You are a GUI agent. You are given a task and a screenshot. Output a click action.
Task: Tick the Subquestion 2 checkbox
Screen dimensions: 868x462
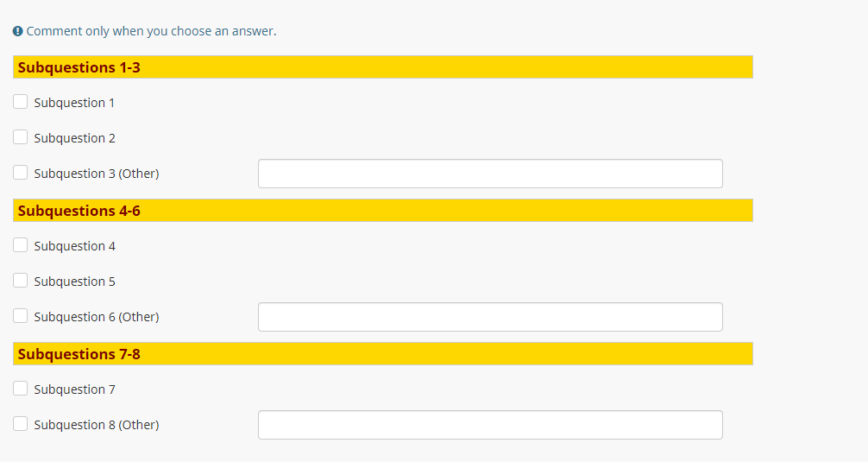tap(21, 137)
